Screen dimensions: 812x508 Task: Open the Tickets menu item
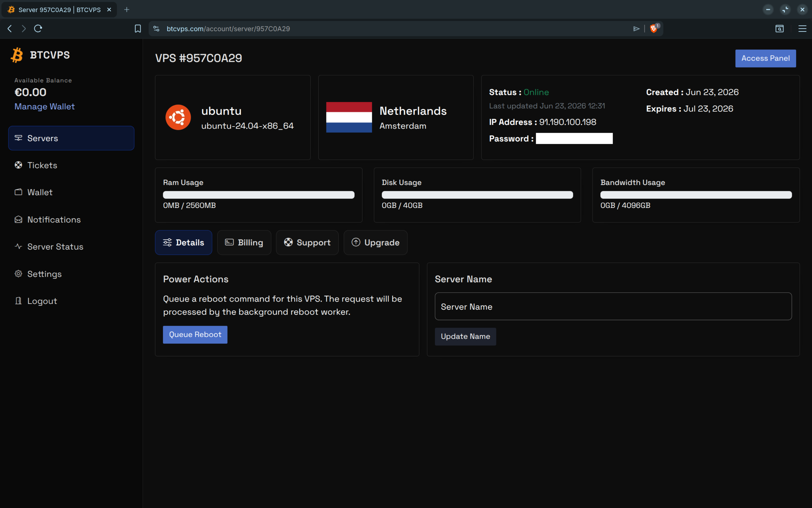pyautogui.click(x=71, y=165)
